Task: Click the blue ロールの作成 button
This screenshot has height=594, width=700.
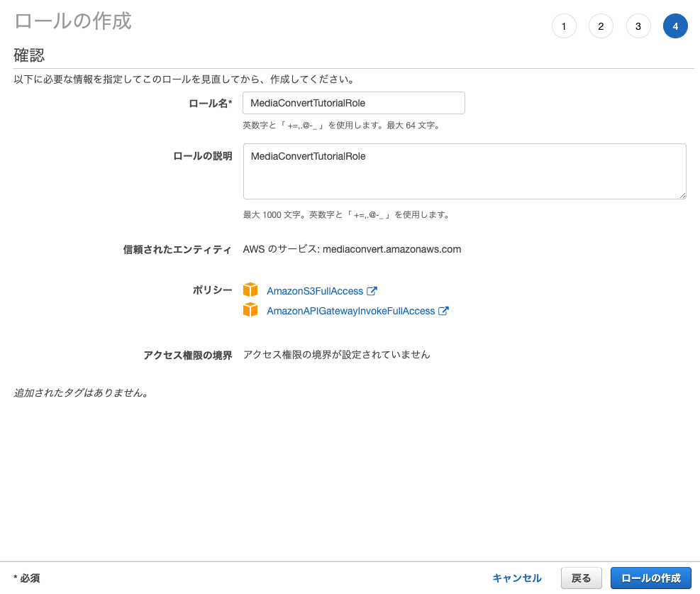Action: [x=651, y=578]
